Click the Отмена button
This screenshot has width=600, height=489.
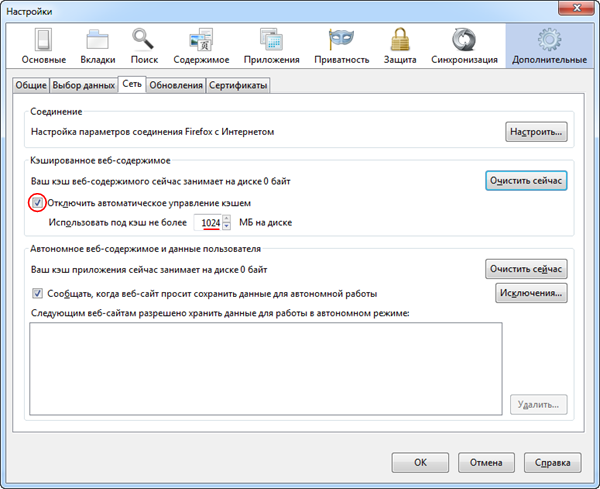(x=486, y=463)
